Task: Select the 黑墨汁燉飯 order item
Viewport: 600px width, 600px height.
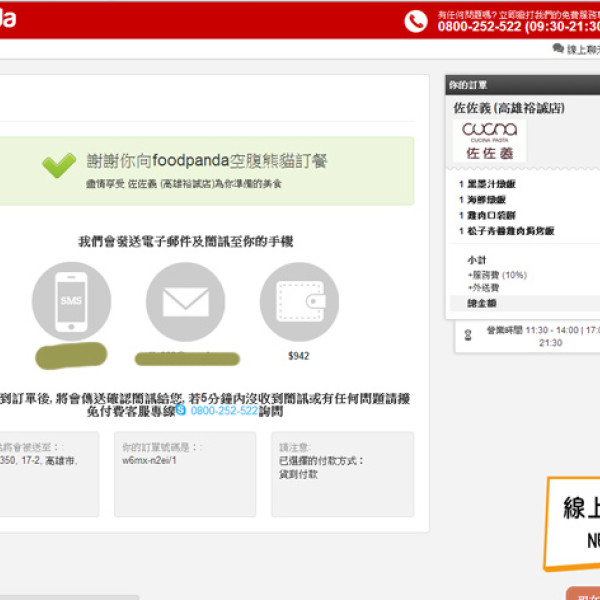Action: pyautogui.click(x=492, y=185)
